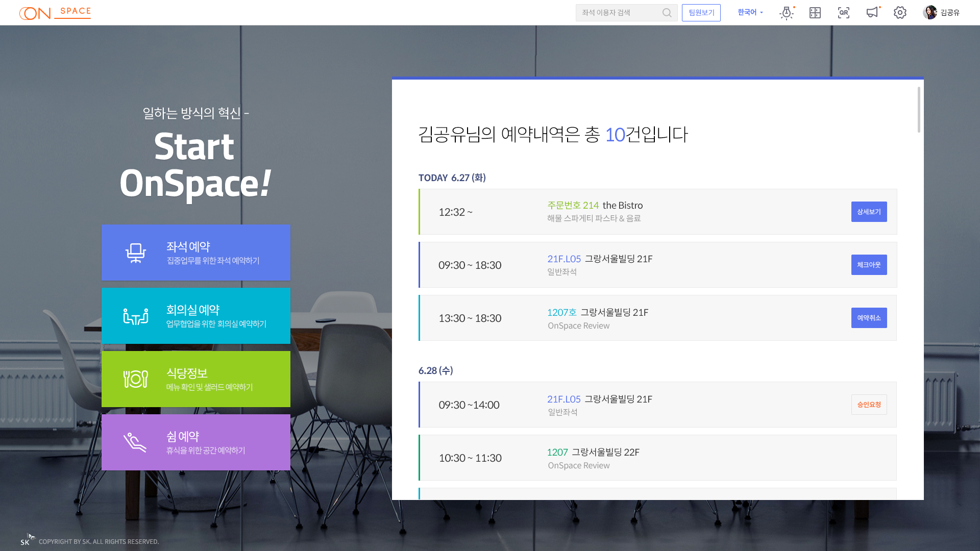This screenshot has width=980, height=551.
Task: Open the floor layout grid icon
Action: [815, 13]
